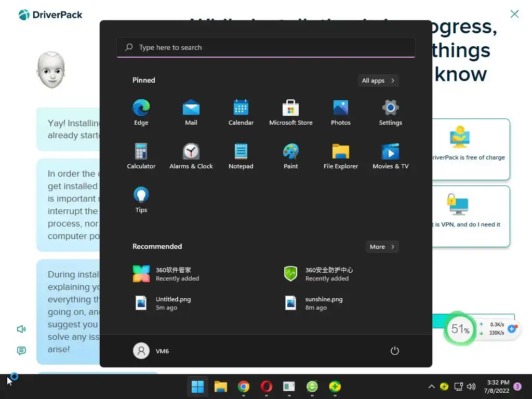
Task: Click the DriverPack assistant robot face
Action: point(51,70)
